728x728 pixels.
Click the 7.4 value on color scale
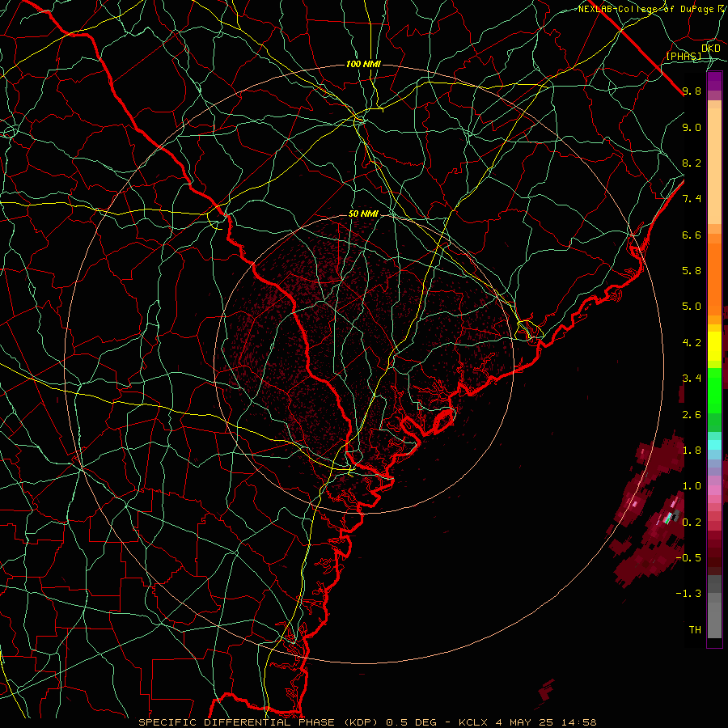[x=692, y=199]
